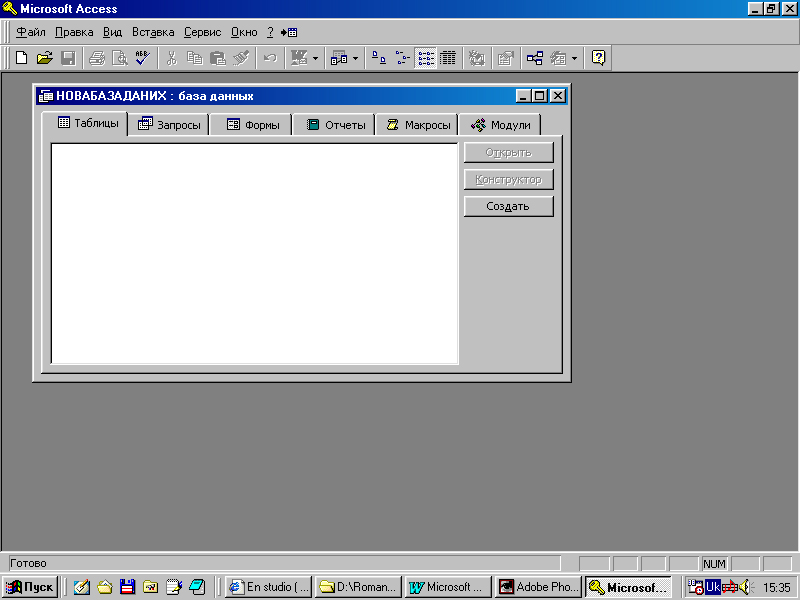Click the Uk keyboard language indicator

point(713,587)
